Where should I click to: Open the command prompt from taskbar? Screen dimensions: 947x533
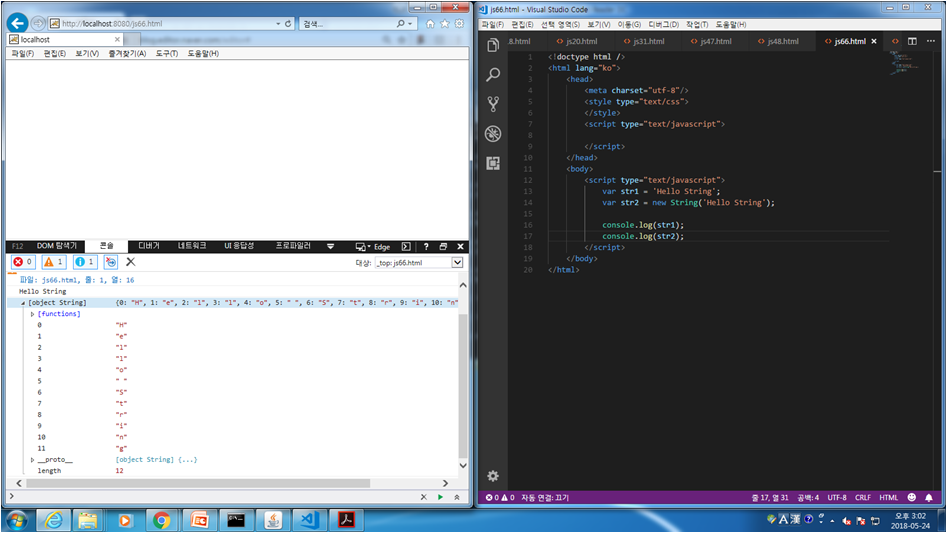pyautogui.click(x=236, y=520)
